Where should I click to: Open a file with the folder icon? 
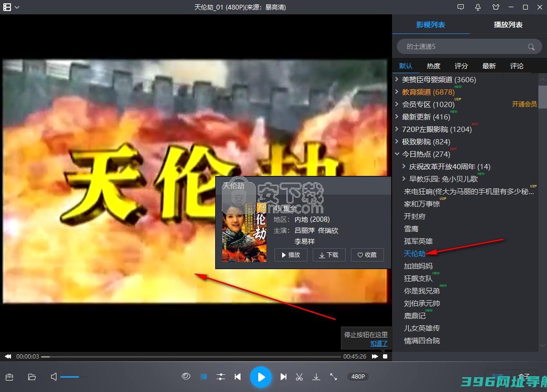pyautogui.click(x=32, y=377)
